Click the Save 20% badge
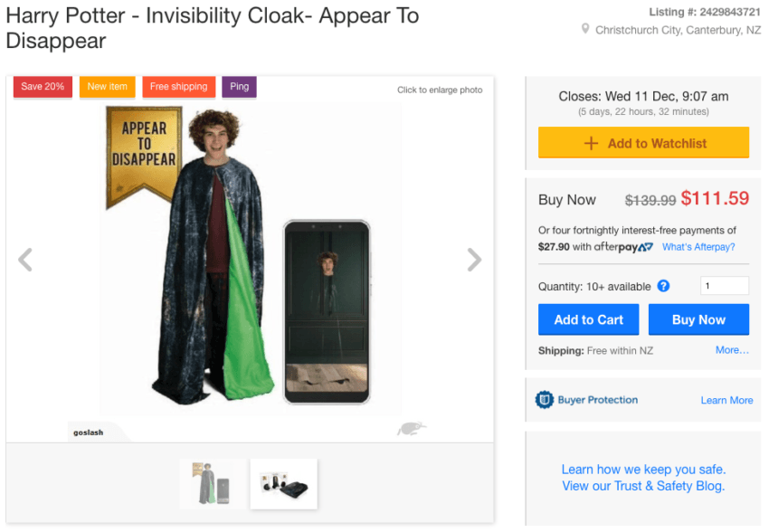 (43, 87)
